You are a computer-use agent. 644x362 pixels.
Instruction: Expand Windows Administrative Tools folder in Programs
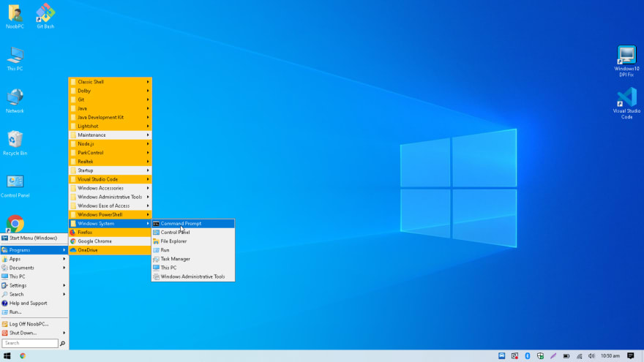pos(110,197)
